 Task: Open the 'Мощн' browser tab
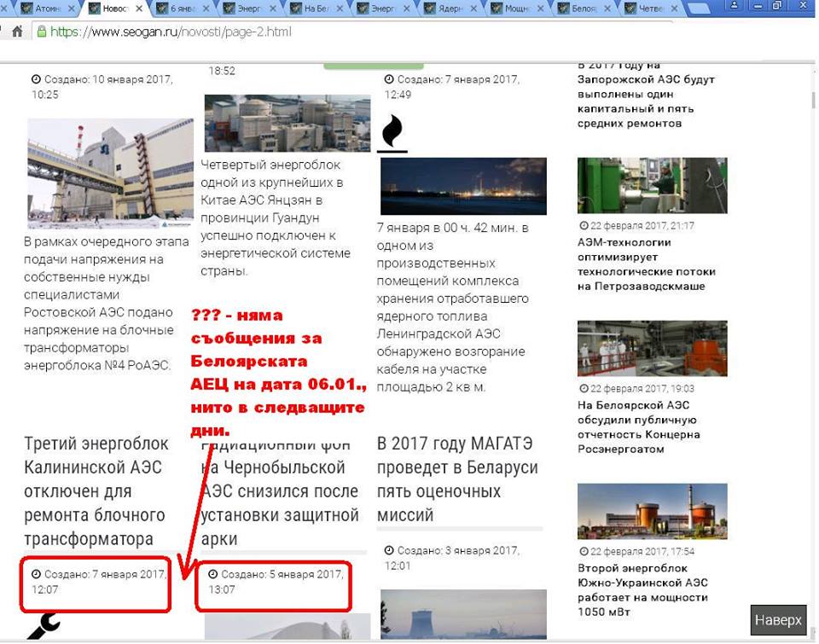click(514, 9)
